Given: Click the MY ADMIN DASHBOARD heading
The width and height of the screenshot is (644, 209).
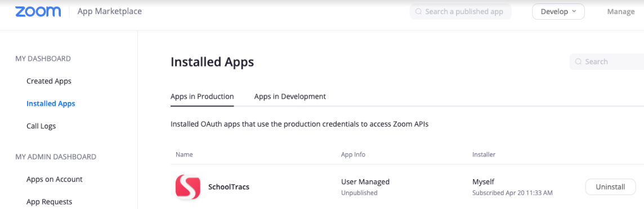Looking at the screenshot, I should 56,157.
